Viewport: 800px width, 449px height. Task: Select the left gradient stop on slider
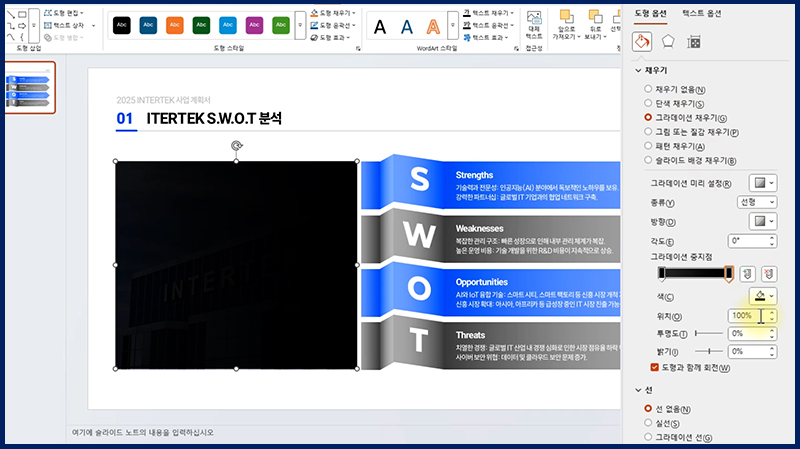click(662, 274)
